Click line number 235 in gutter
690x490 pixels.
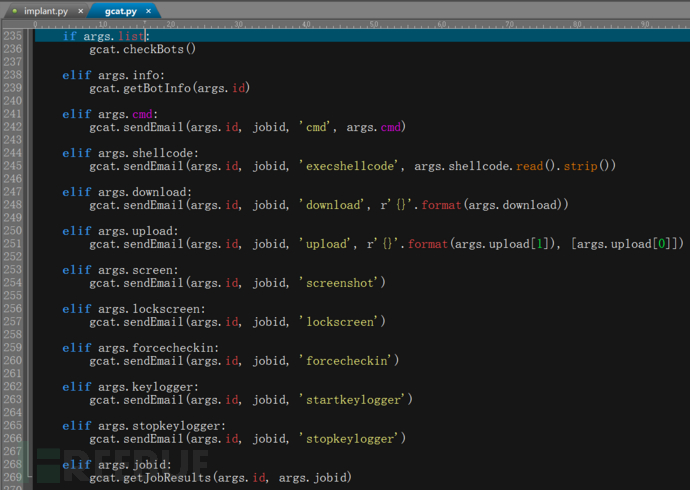click(x=12, y=36)
